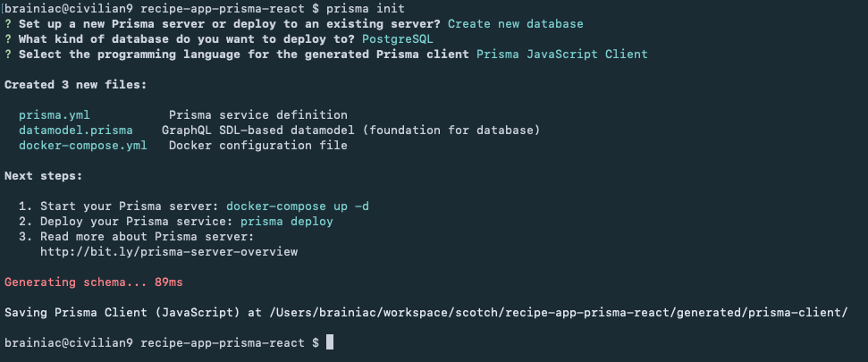
Task: Click the question mark before 'What kind of database'
Action: [x=8, y=39]
